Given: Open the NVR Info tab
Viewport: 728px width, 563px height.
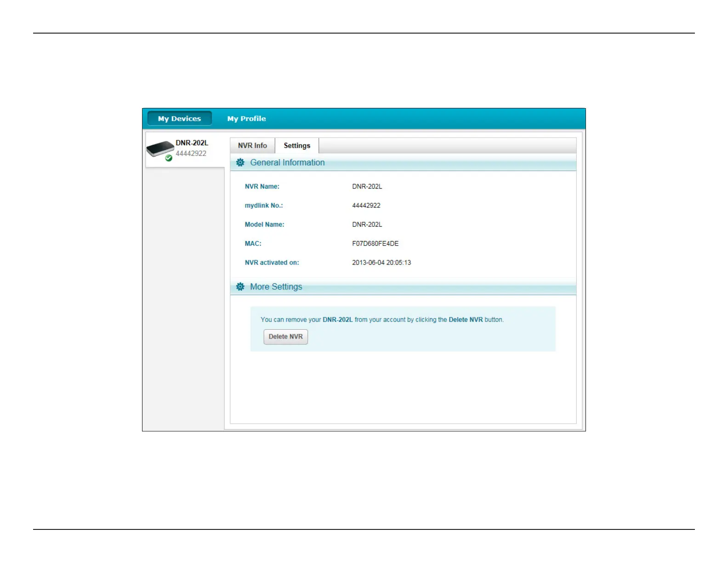Looking at the screenshot, I should pyautogui.click(x=252, y=145).
